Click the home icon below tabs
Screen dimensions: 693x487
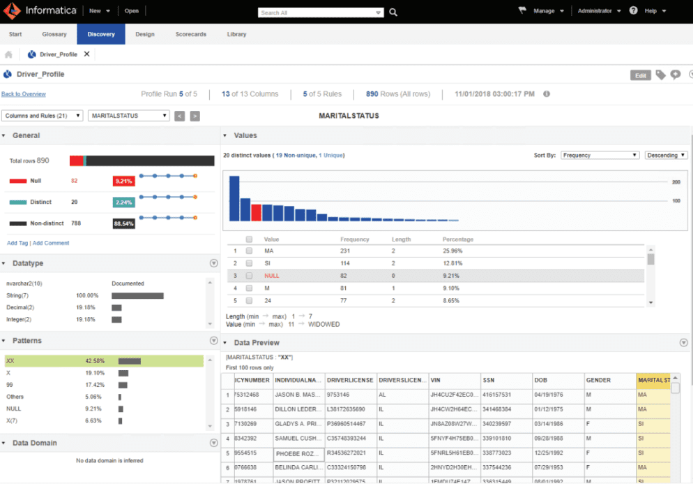pos(8,55)
